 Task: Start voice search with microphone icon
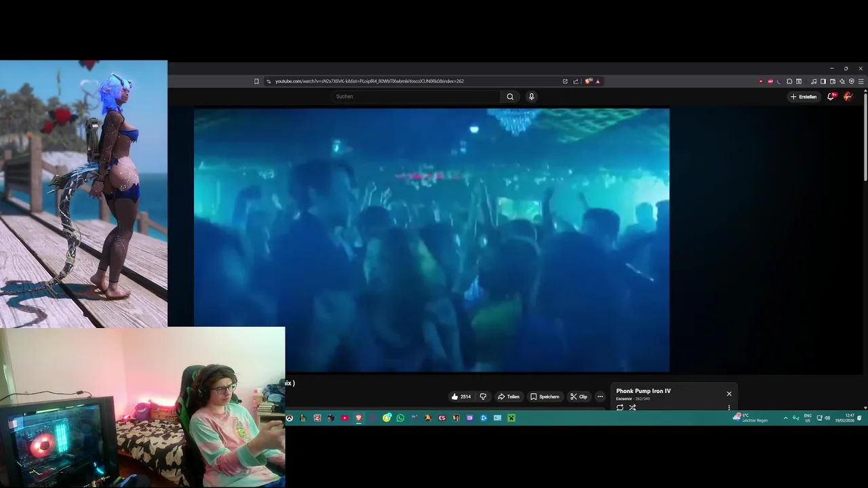[532, 96]
